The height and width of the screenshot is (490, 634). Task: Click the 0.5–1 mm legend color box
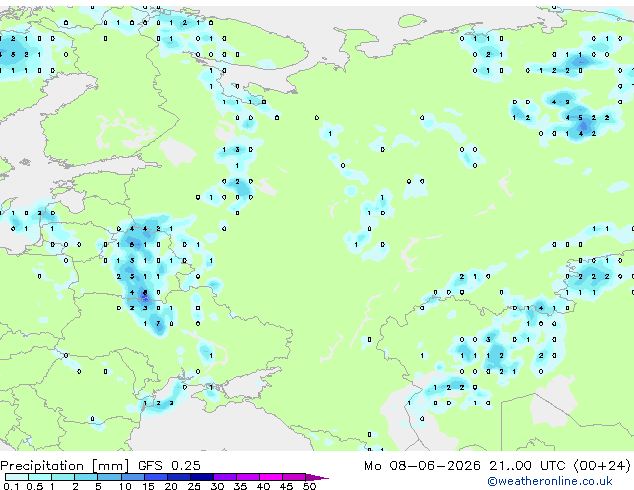pyautogui.click(x=40, y=477)
